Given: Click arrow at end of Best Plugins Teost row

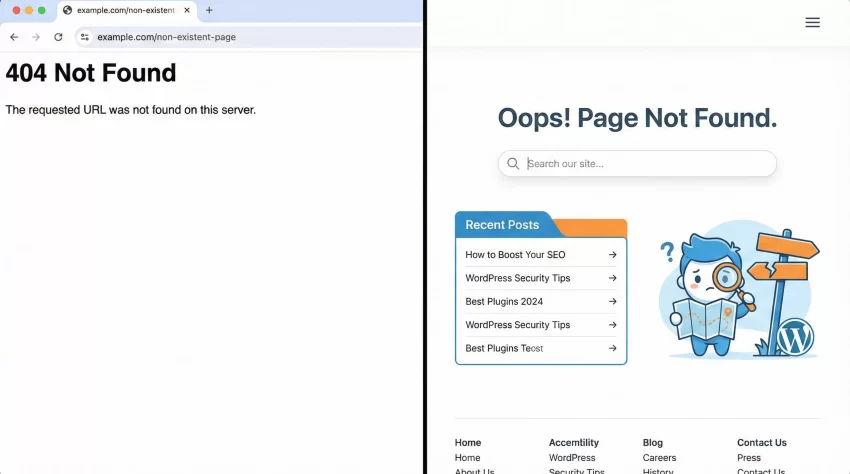Looking at the screenshot, I should 612,348.
